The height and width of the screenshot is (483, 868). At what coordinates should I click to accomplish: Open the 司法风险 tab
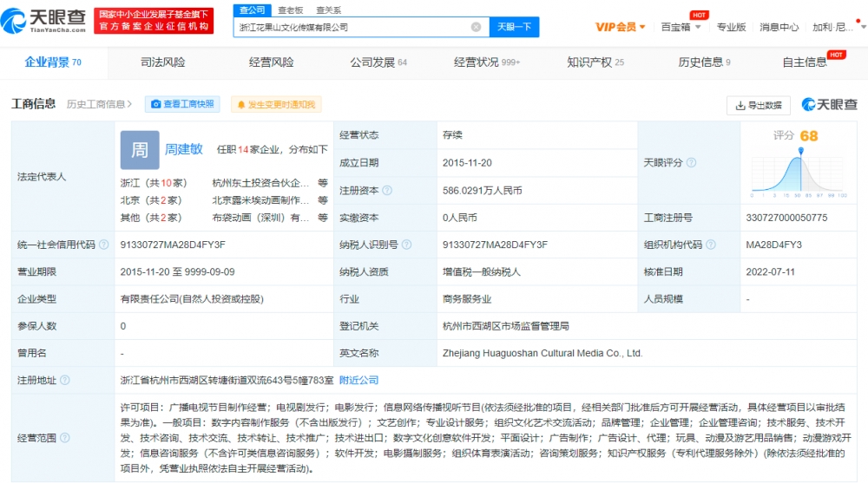162,62
